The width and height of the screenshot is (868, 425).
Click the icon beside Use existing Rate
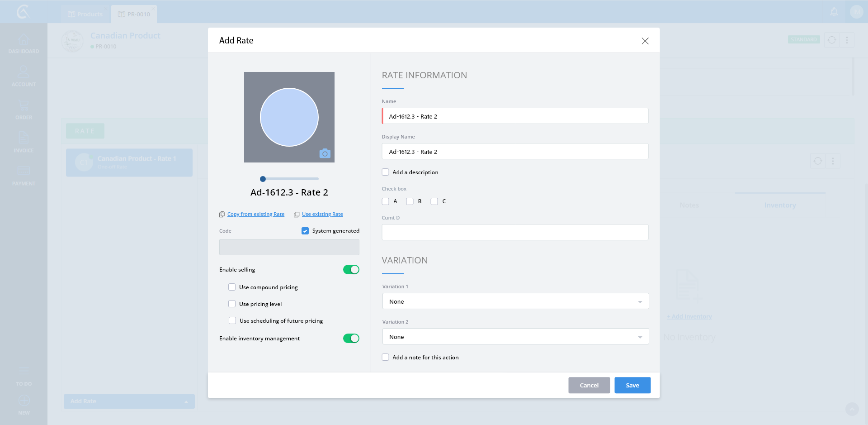point(297,215)
